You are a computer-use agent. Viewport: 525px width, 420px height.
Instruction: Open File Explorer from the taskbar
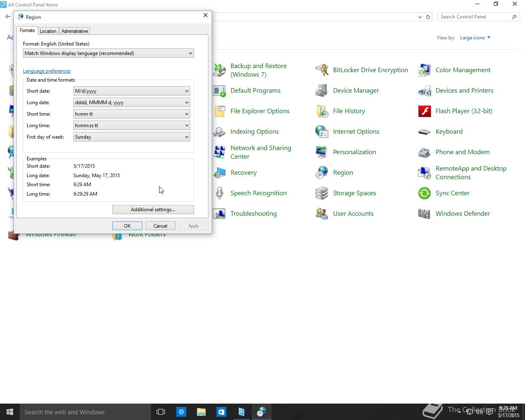click(x=201, y=412)
